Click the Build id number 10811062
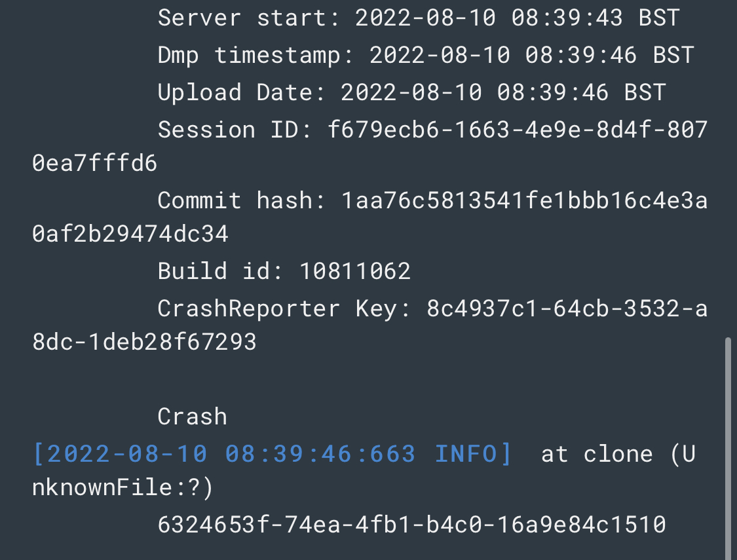 tap(355, 271)
